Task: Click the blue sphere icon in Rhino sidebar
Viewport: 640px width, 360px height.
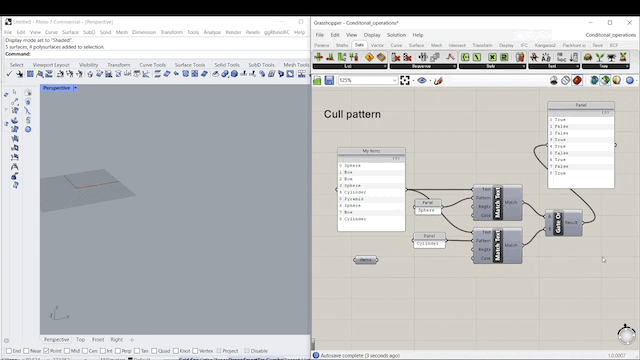Action: tap(28, 129)
